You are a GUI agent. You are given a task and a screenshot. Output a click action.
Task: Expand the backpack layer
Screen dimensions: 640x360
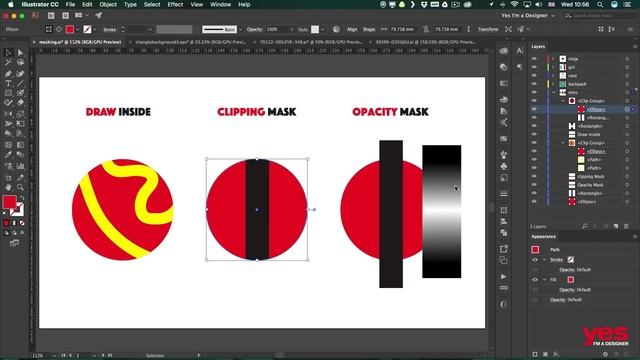coord(553,84)
